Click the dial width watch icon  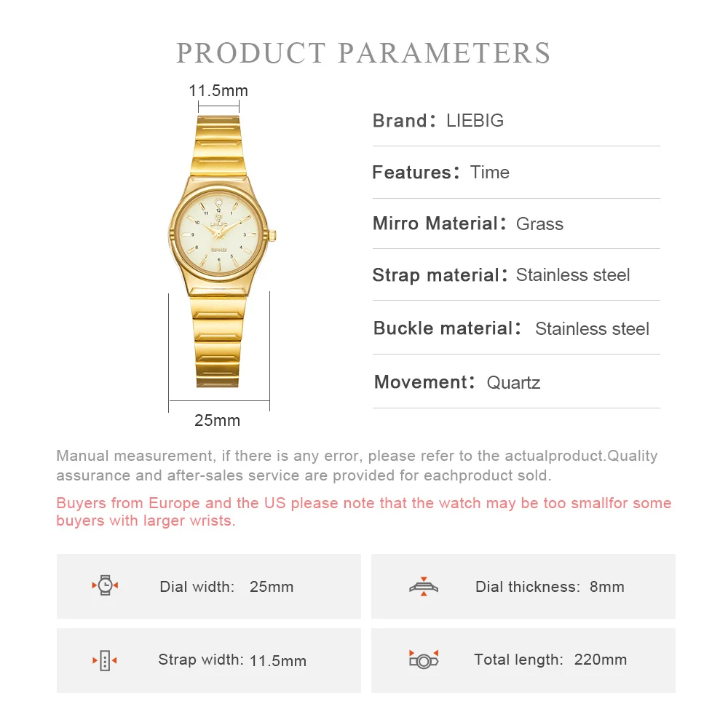105,585
